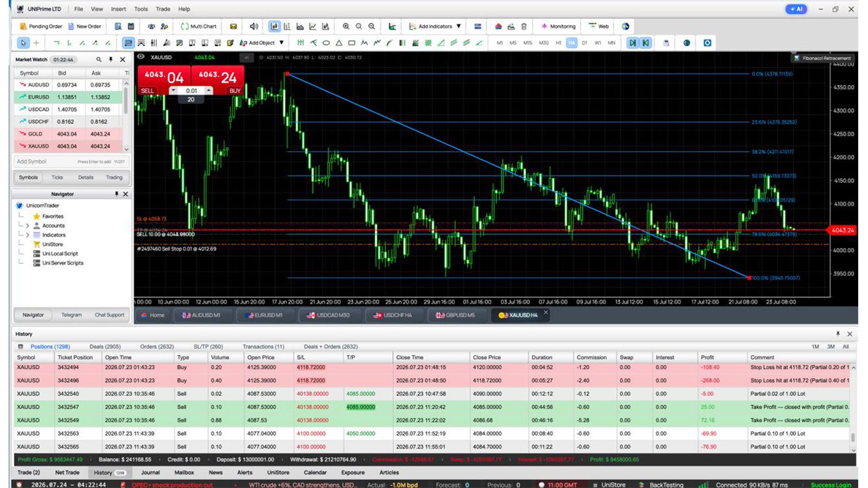Click the Monitoring button
The width and height of the screenshot is (868, 488).
(558, 26)
